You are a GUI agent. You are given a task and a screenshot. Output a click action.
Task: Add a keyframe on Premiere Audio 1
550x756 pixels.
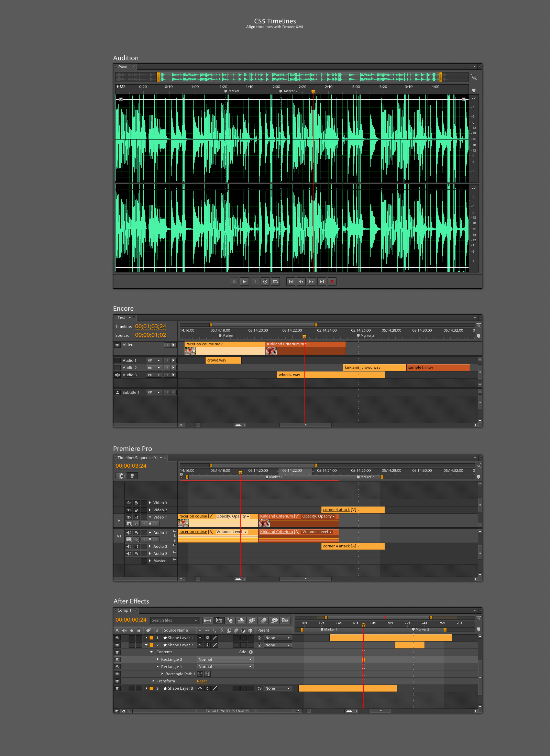pos(150,539)
